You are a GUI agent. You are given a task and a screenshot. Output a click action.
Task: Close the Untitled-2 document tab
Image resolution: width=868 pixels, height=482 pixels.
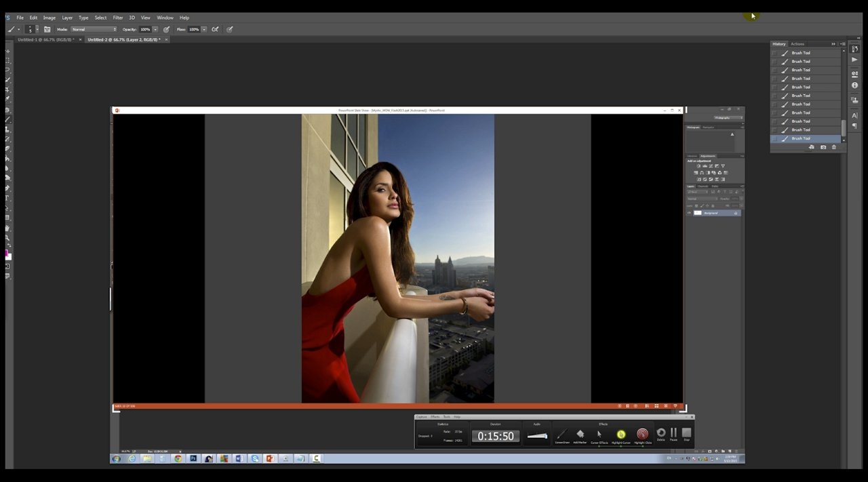point(167,40)
